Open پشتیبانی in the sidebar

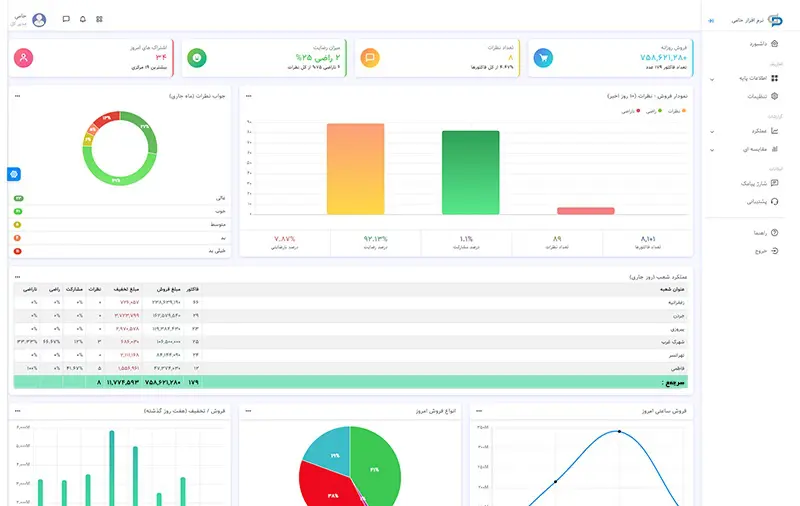[x=757, y=202]
